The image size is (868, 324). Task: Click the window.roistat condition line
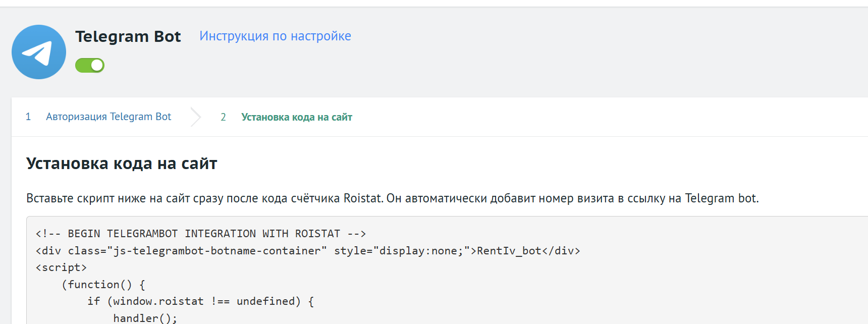click(200, 301)
